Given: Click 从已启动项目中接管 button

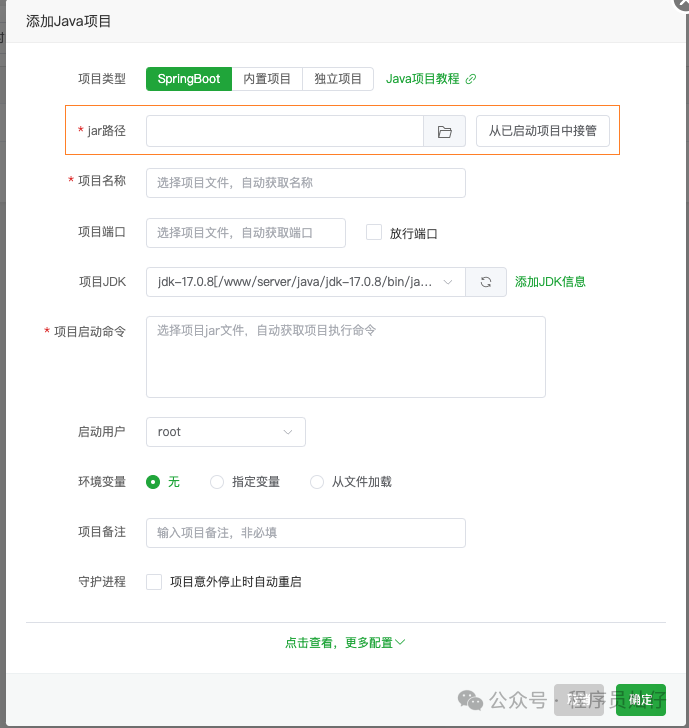Looking at the screenshot, I should (x=543, y=131).
